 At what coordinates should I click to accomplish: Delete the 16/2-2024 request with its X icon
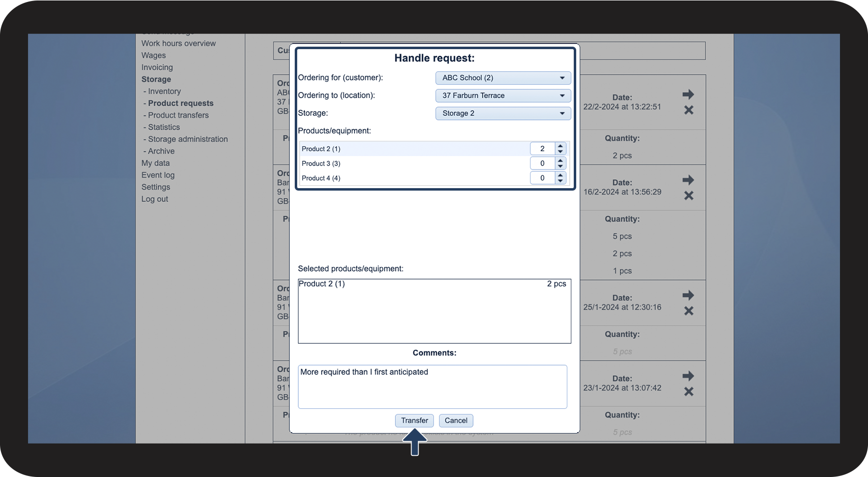689,196
